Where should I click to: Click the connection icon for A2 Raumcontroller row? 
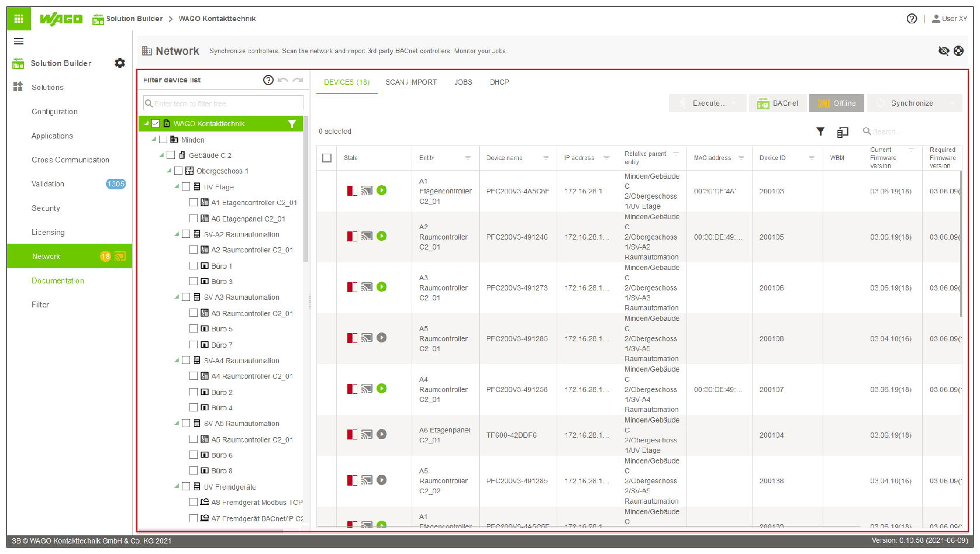coord(367,236)
